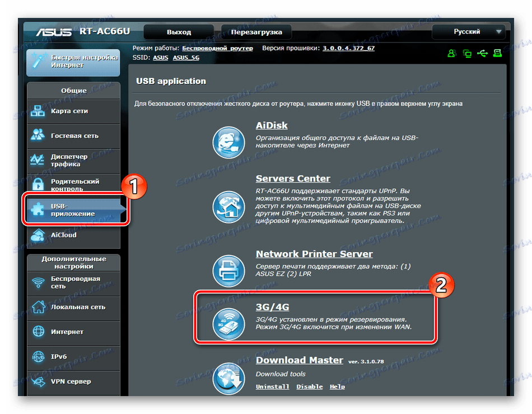Image resolution: width=532 pixels, height=414 pixels.
Task: Click the Беспроводной роутер mode link
Action: [x=217, y=48]
